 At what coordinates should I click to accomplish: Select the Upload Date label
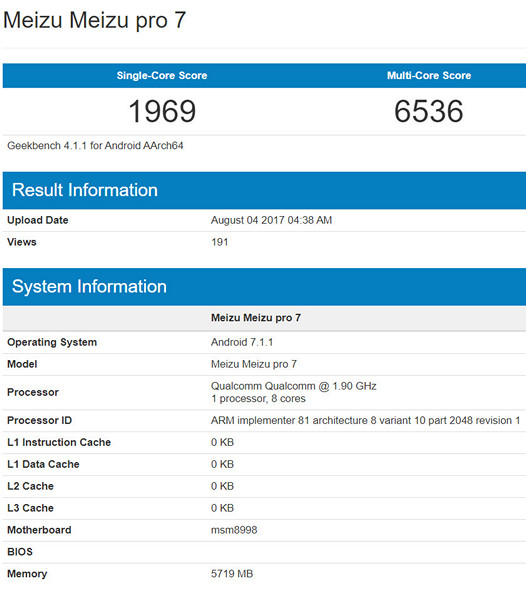point(38,220)
